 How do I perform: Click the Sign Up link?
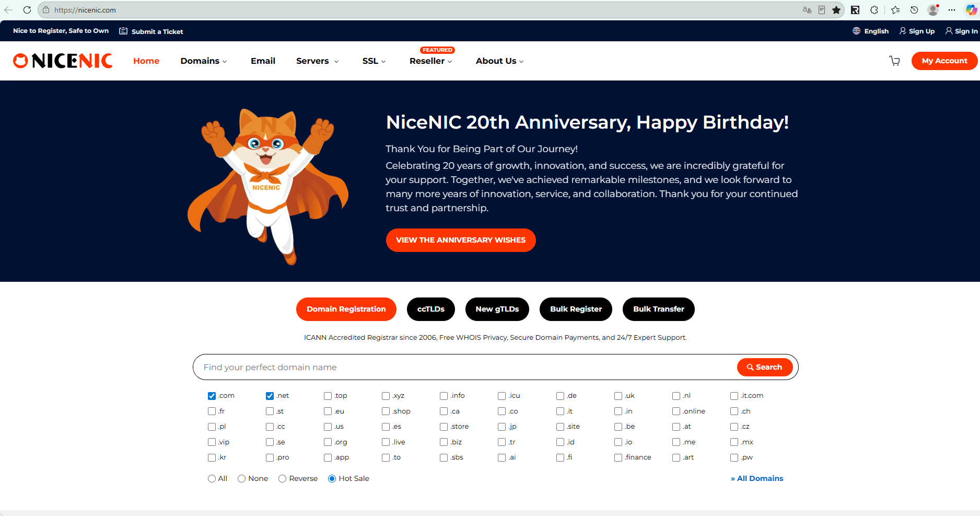click(921, 31)
